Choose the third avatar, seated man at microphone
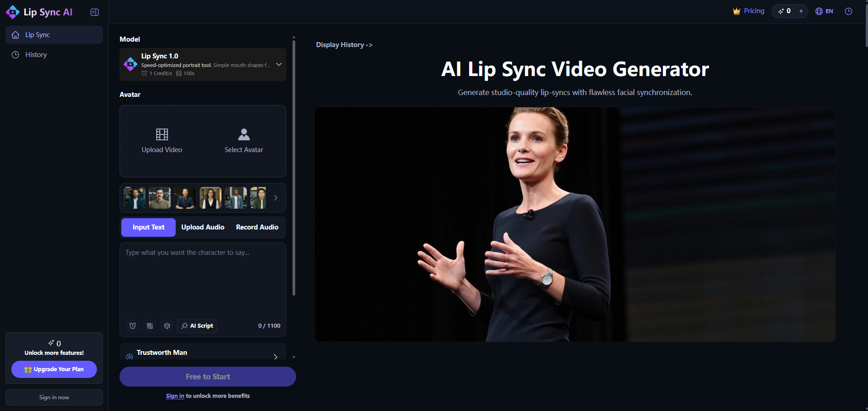 (185, 198)
